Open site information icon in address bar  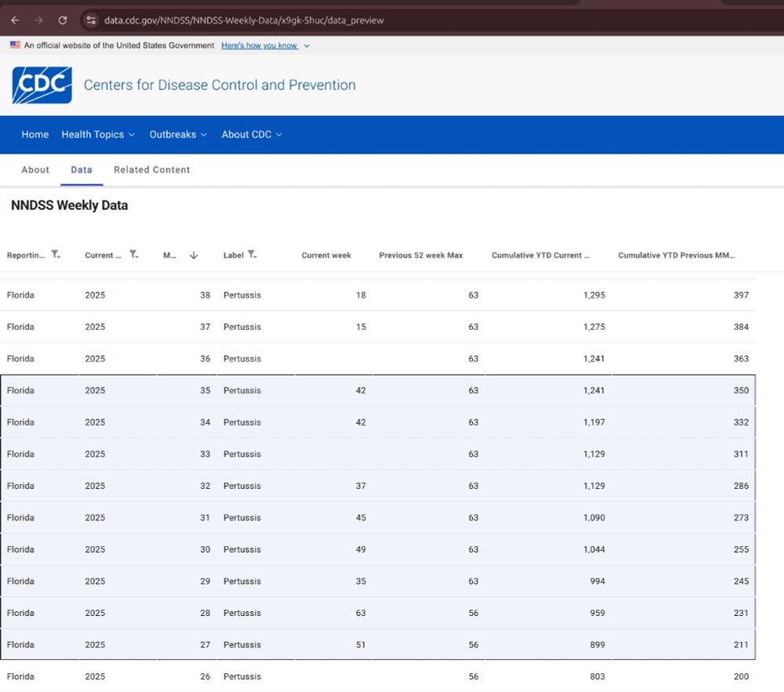(x=91, y=20)
